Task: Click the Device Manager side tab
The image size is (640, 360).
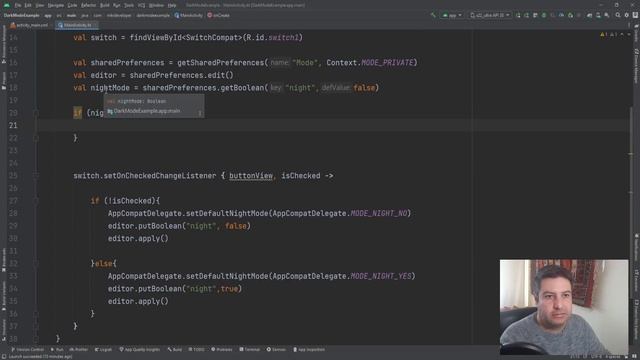Action: (636, 65)
